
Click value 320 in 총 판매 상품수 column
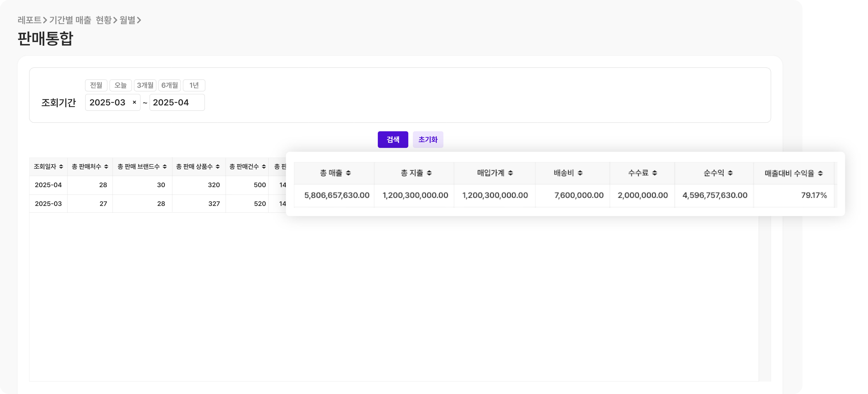214,185
